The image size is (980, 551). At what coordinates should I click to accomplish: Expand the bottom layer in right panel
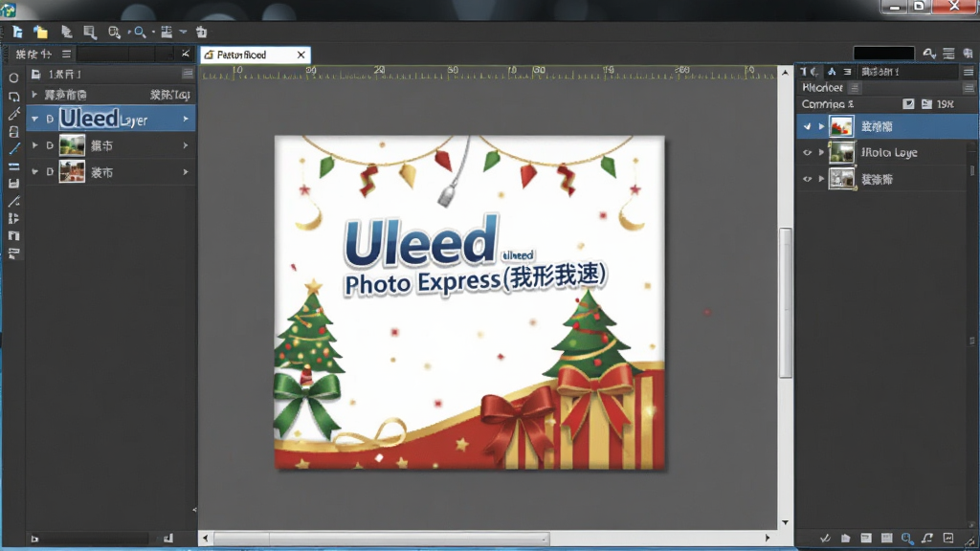coord(821,179)
